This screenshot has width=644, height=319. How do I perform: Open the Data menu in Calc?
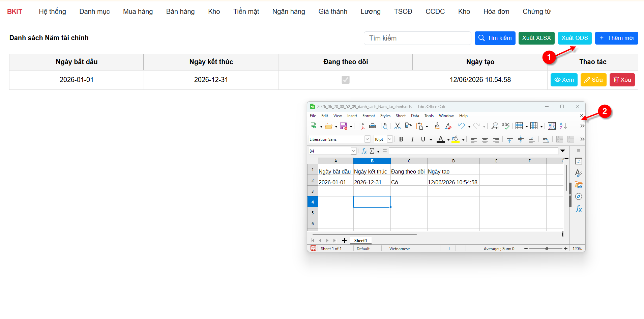415,116
